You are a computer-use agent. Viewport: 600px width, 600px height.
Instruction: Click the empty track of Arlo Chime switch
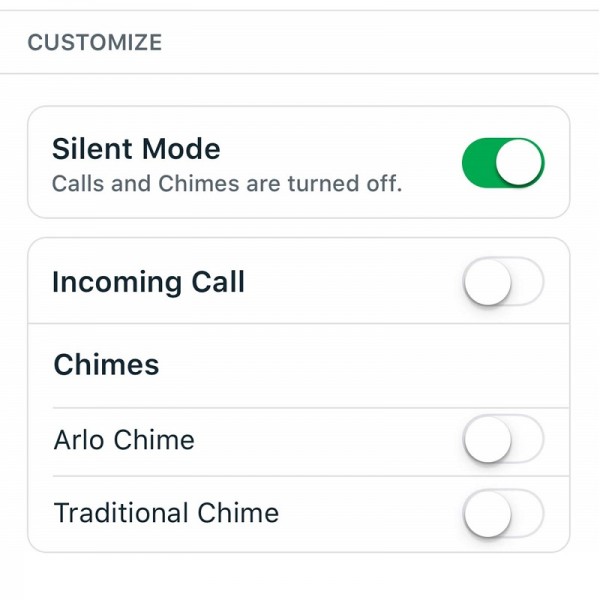point(528,439)
